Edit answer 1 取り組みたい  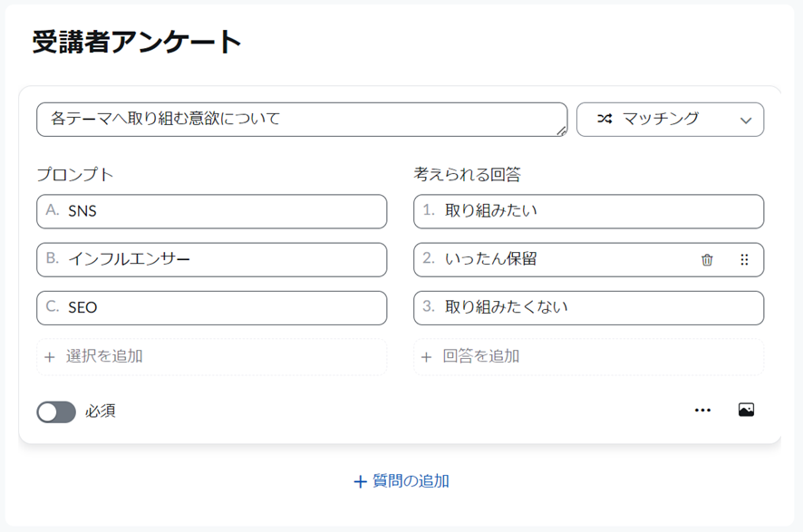588,211
